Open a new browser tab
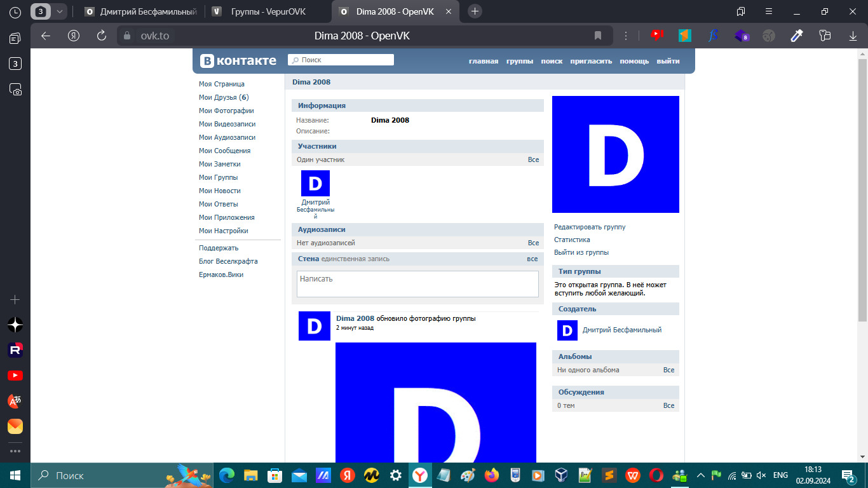The height and width of the screenshot is (488, 868). pos(475,11)
